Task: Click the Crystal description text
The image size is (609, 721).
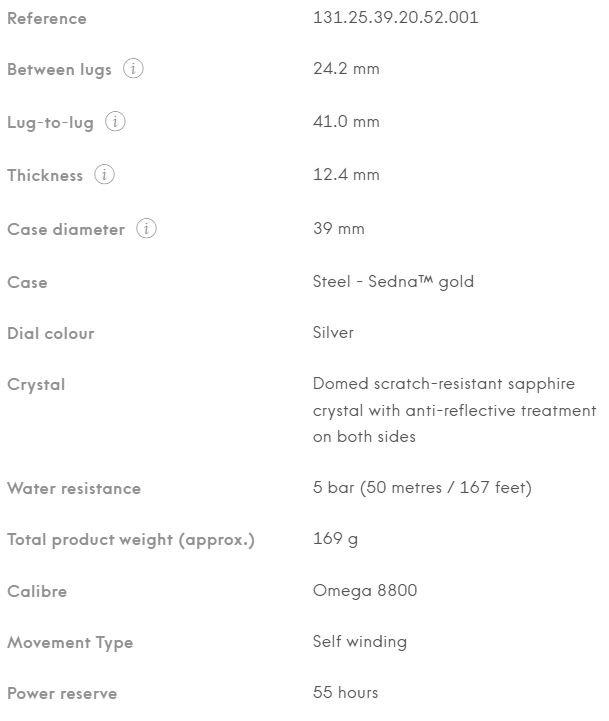Action: pyautogui.click(x=454, y=410)
